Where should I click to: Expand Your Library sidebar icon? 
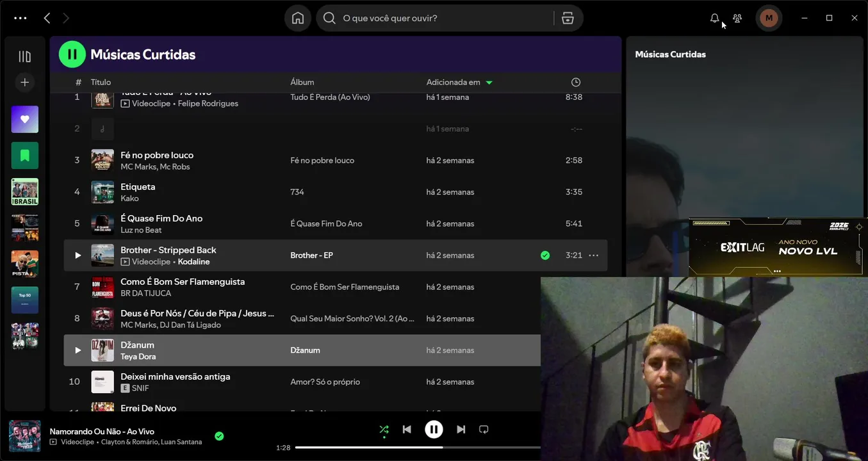pyautogui.click(x=25, y=56)
